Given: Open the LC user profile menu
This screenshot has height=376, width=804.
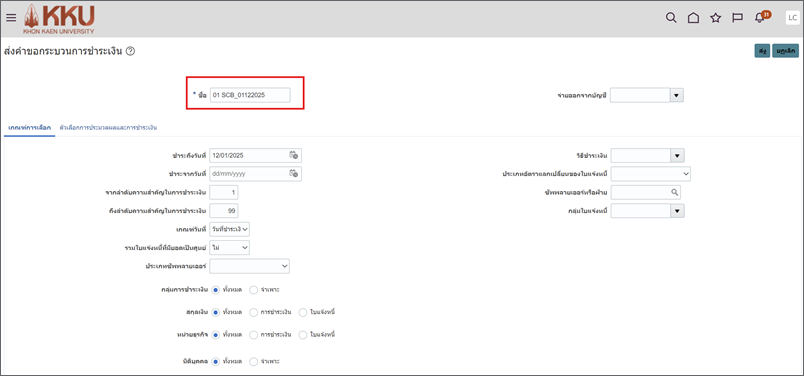Looking at the screenshot, I should tap(792, 18).
